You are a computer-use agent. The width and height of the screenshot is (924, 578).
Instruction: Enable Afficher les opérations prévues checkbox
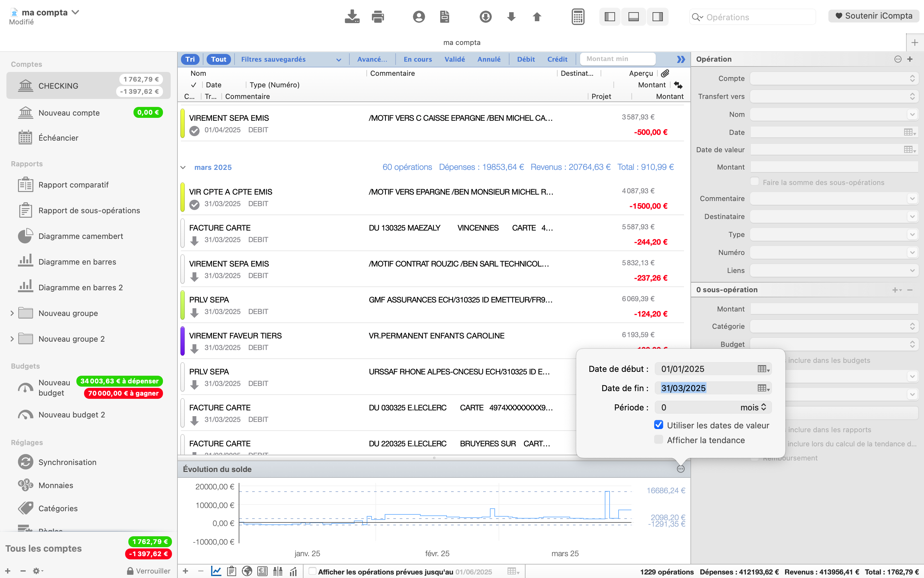pos(312,571)
